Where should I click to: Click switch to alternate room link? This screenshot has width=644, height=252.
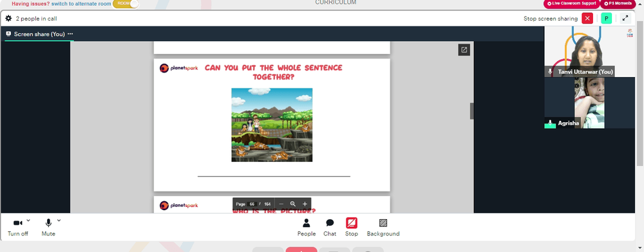[x=81, y=4]
